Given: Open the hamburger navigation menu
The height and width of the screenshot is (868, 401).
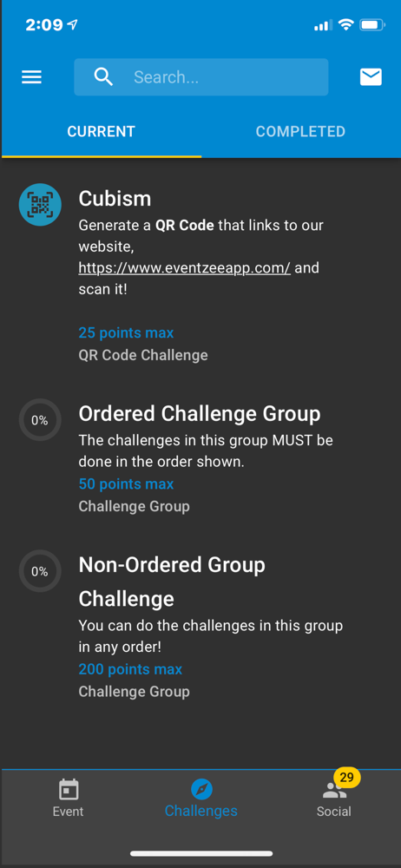Looking at the screenshot, I should tap(31, 77).
